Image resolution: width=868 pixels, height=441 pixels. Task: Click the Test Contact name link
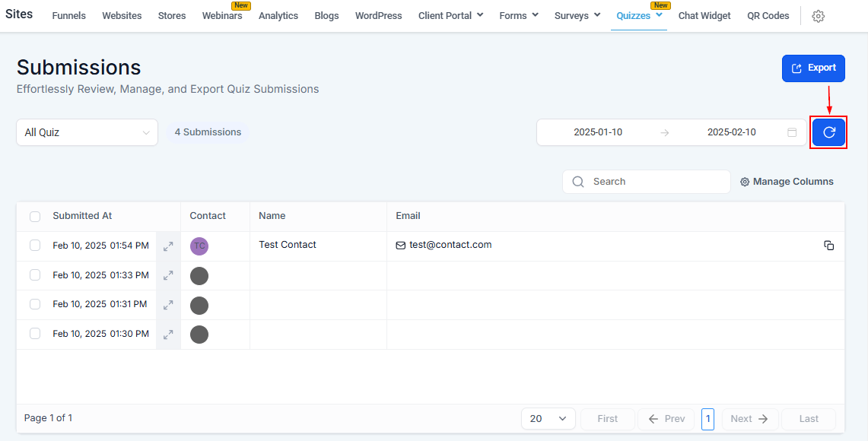point(288,245)
